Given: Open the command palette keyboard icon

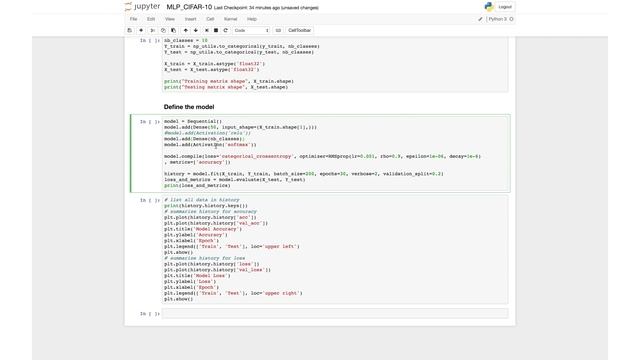Looking at the screenshot, I should [278, 30].
